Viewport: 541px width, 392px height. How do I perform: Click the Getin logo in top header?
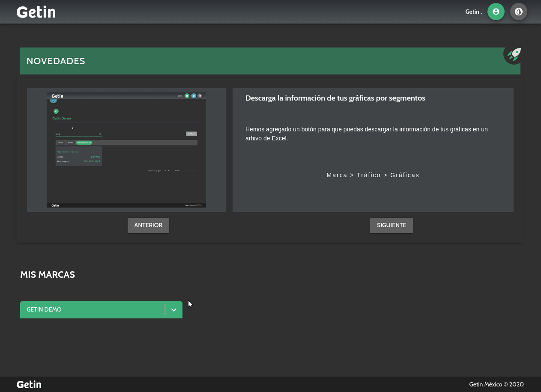[x=36, y=12]
